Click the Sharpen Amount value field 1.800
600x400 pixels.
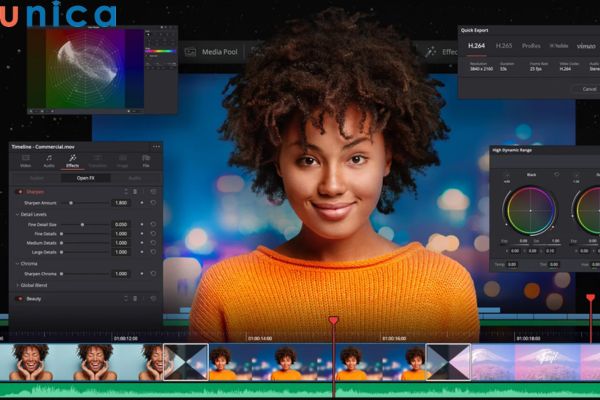pos(121,203)
